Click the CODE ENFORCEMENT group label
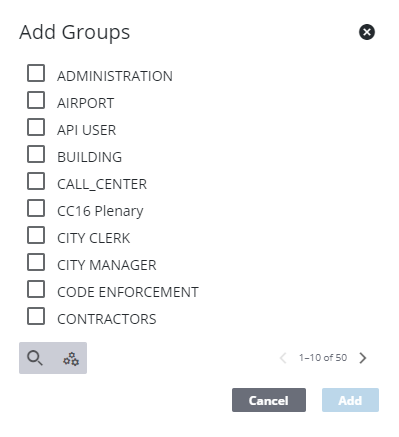This screenshot has width=399, height=437. [x=128, y=292]
